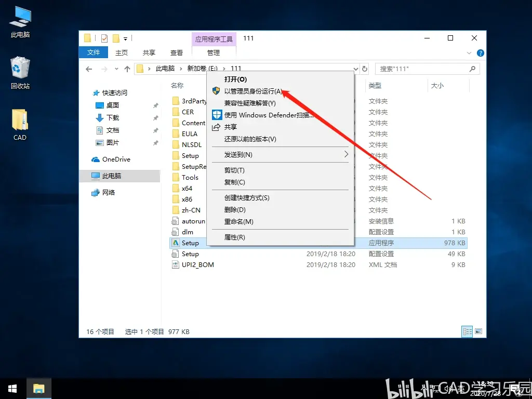
Task: Click the Windows Start button
Action: (12, 389)
